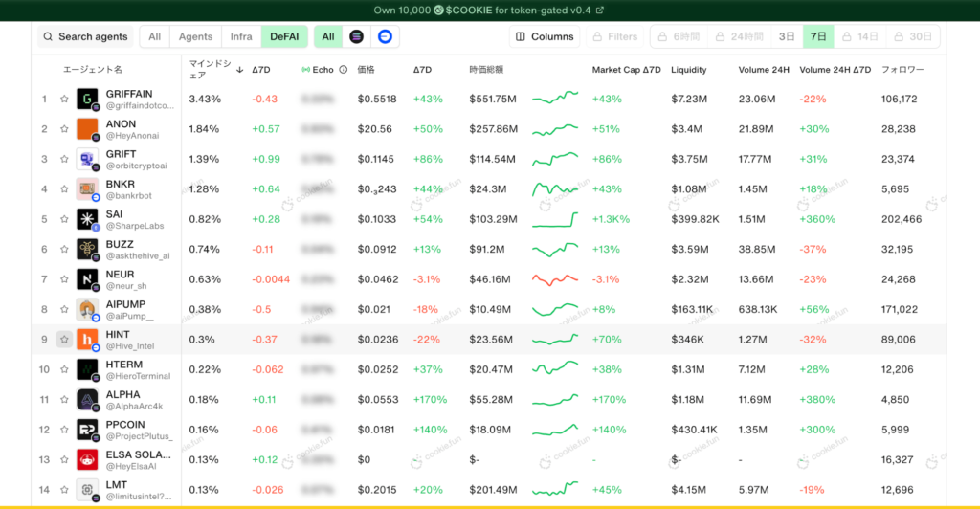Viewport: 980px width, 509px height.
Task: Click the +1.3K% market cap change
Action: 612,219
